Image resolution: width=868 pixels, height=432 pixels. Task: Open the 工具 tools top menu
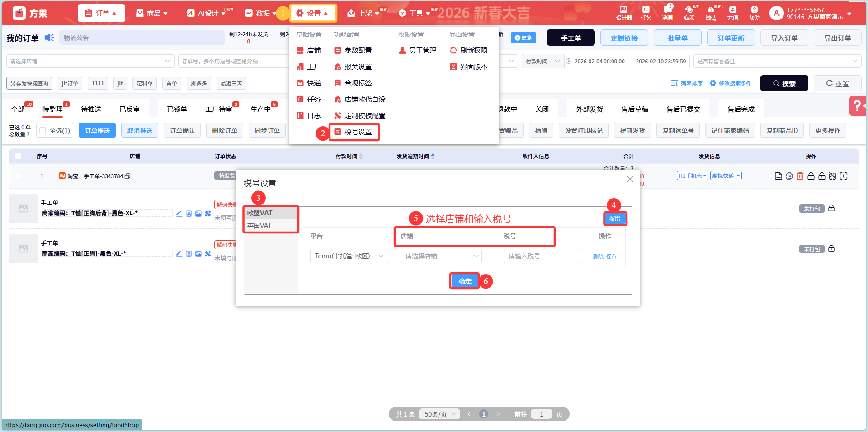(x=415, y=13)
